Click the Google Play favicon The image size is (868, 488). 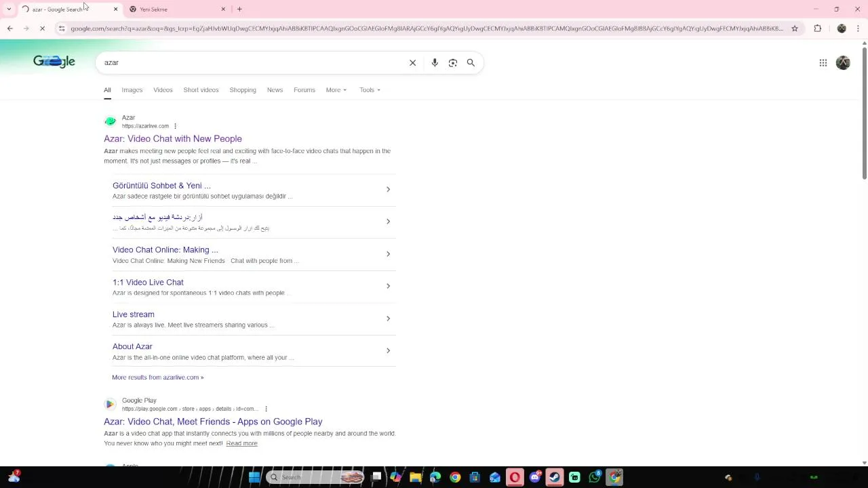coord(110,404)
